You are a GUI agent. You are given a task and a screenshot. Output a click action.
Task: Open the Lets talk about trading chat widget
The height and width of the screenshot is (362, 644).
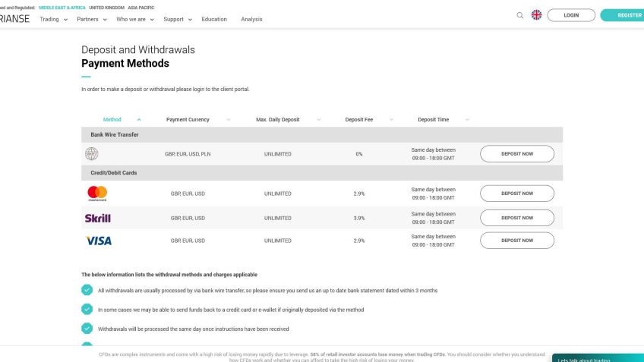point(598,358)
